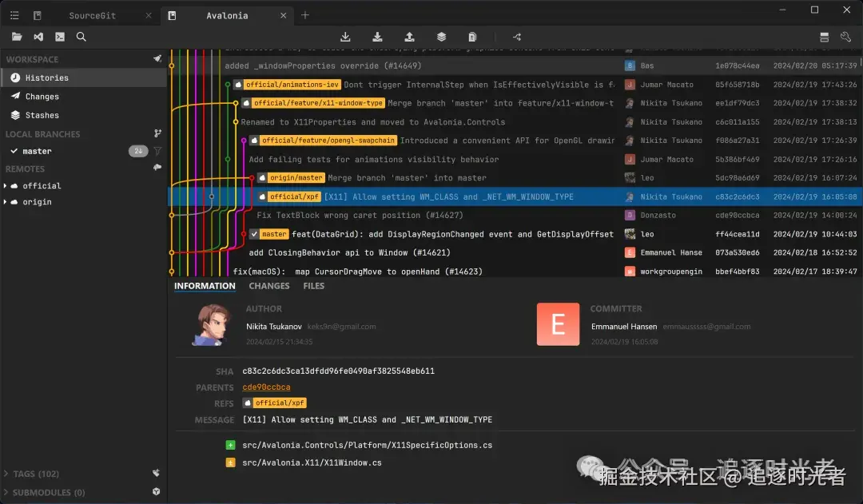The height and width of the screenshot is (504, 863).
Task: Select commit 'Renamed to X11Properties and moved'
Action: click(515, 122)
